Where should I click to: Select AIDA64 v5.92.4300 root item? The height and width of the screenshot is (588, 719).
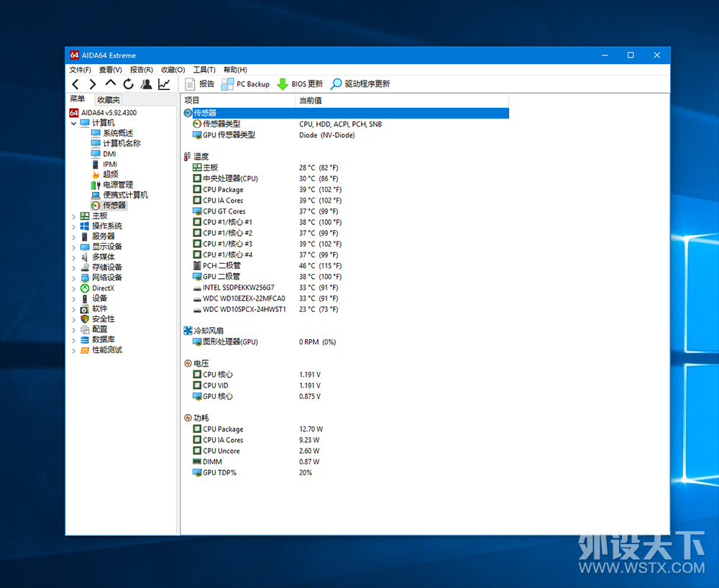103,113
